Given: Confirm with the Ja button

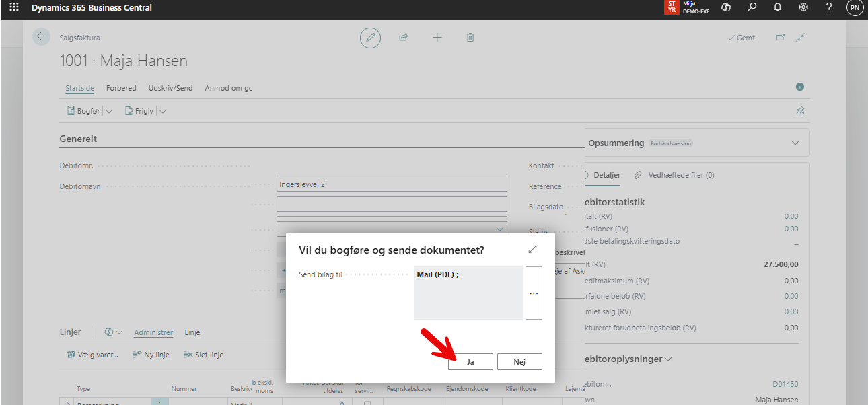Looking at the screenshot, I should click(x=470, y=361).
